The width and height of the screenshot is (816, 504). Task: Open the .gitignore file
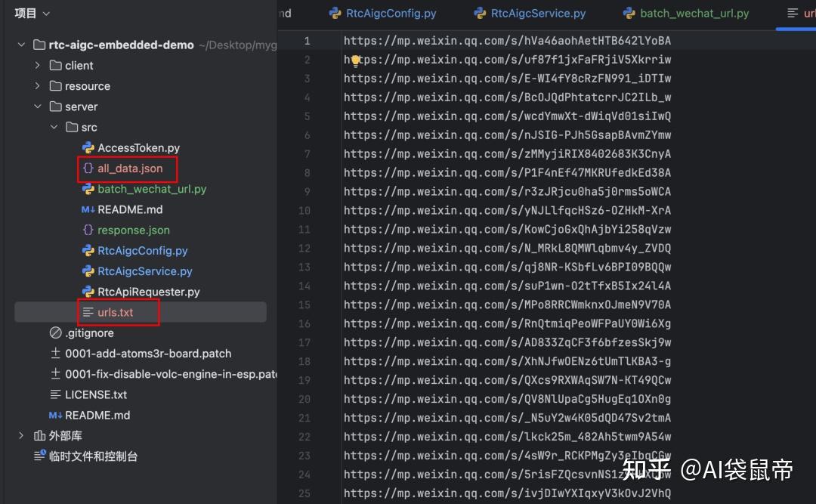[89, 332]
